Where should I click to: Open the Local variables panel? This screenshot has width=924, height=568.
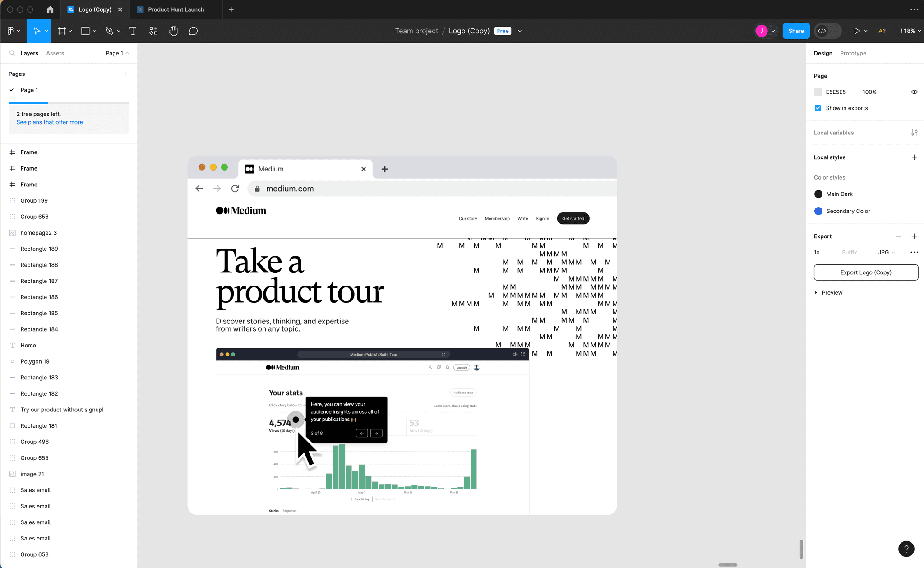click(x=915, y=133)
